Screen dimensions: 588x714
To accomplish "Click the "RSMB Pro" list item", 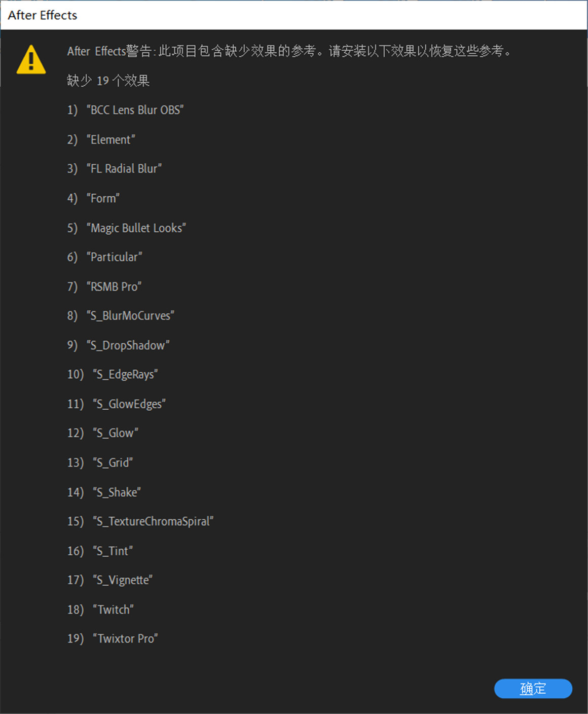I will pos(114,287).
